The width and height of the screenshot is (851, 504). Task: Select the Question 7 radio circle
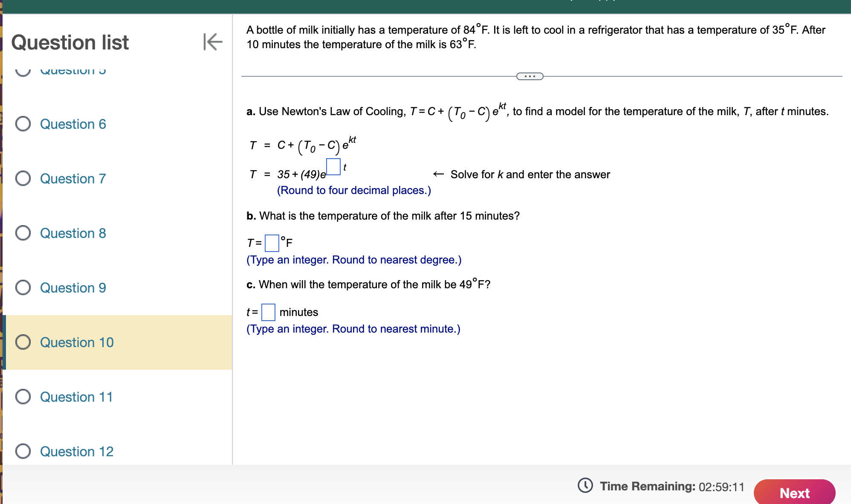point(23,179)
